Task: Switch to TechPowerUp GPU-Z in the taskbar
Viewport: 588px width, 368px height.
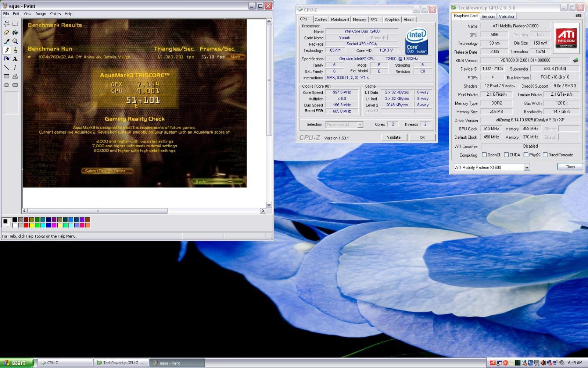Action: (121, 363)
